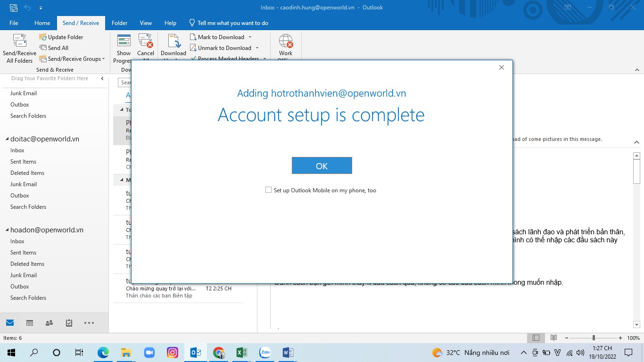Check Set up Outlook Mobile on my phone
The height and width of the screenshot is (362, 644).
click(268, 190)
